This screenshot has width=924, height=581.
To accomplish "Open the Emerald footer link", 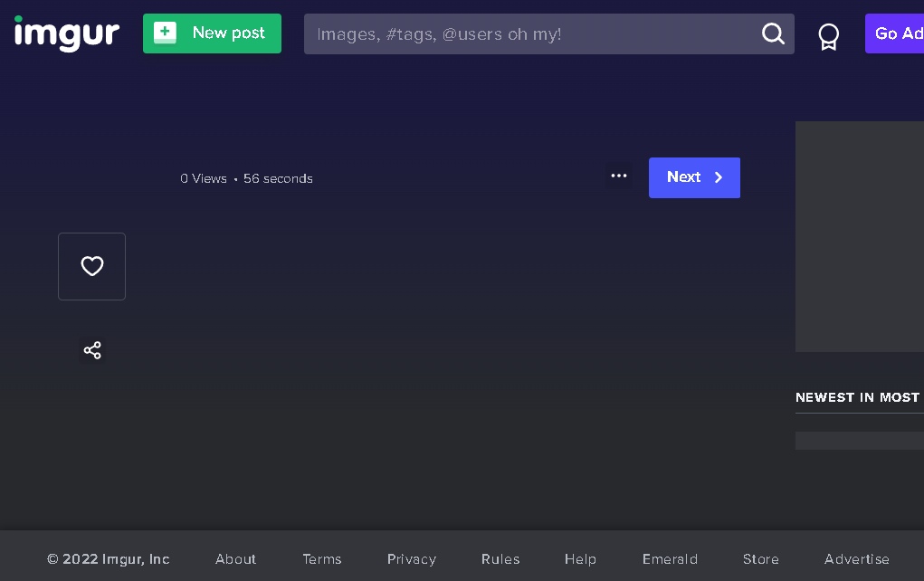I will [x=670, y=559].
